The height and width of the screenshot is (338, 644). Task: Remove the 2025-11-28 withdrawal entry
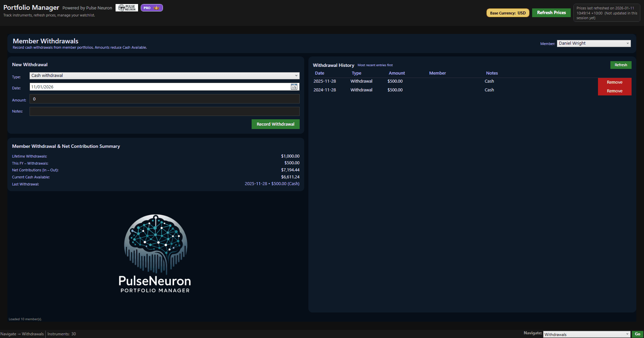pos(614,82)
